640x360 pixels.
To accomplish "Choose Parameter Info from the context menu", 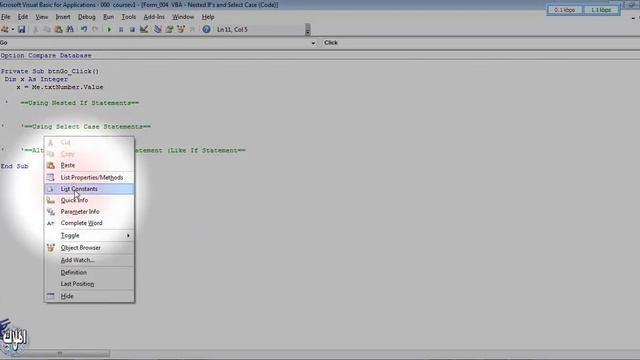I will [89, 212].
